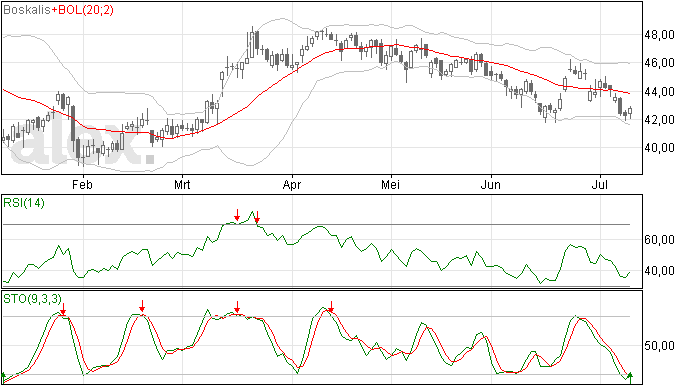This screenshot has width=690, height=387.
Task: Click the first red sell arrow in RSI panel
Action: tap(237, 215)
